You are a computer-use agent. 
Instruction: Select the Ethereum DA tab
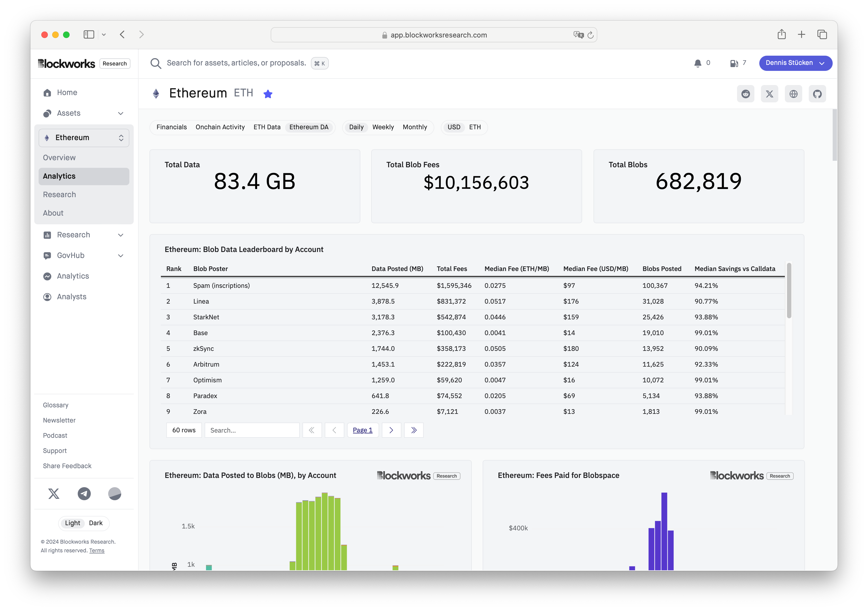[x=309, y=127]
